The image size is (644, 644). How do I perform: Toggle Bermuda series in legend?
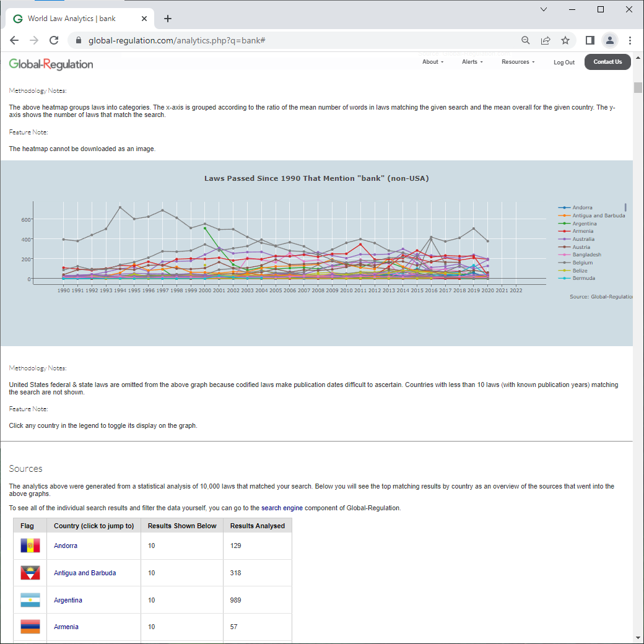577,278
